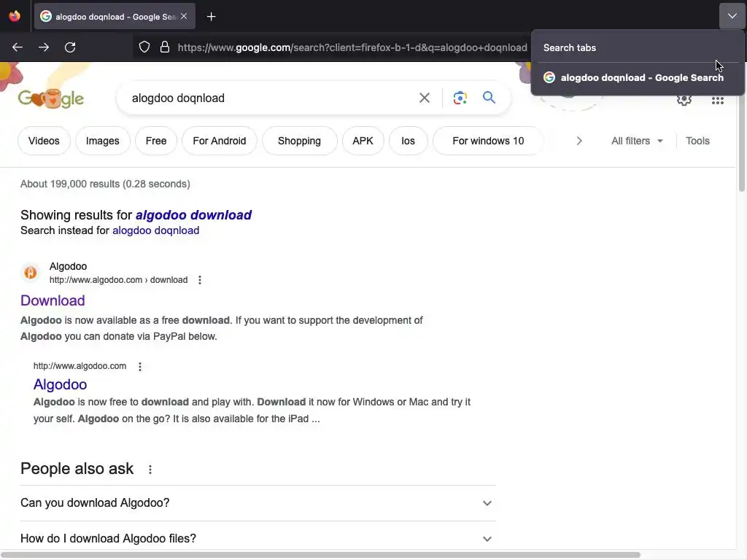
Task: Select the For Android filter chip
Action: [x=219, y=141]
